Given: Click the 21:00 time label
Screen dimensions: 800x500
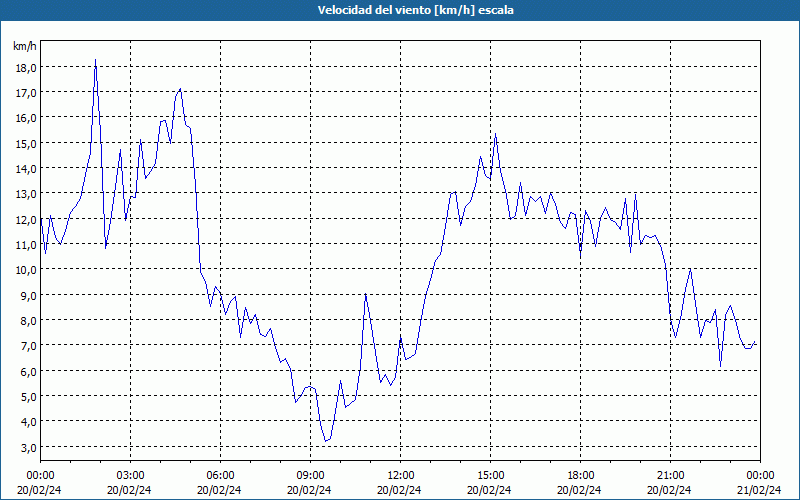Looking at the screenshot, I should click(670, 476).
